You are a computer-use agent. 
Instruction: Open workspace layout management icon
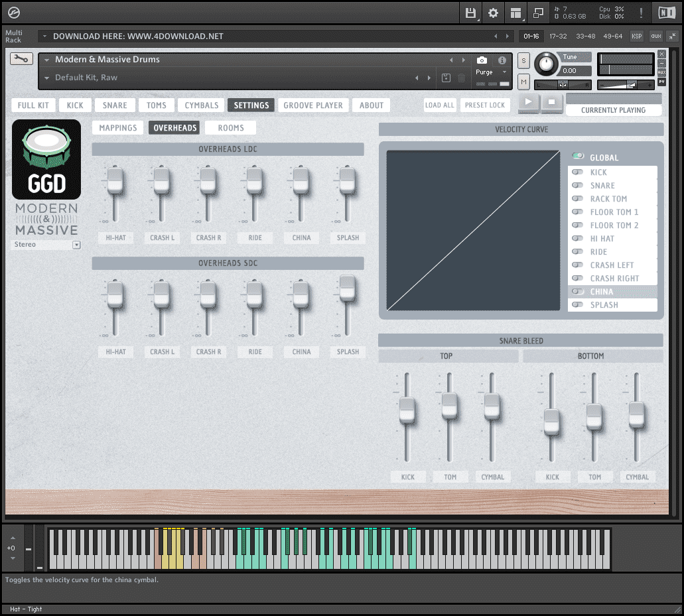click(516, 13)
